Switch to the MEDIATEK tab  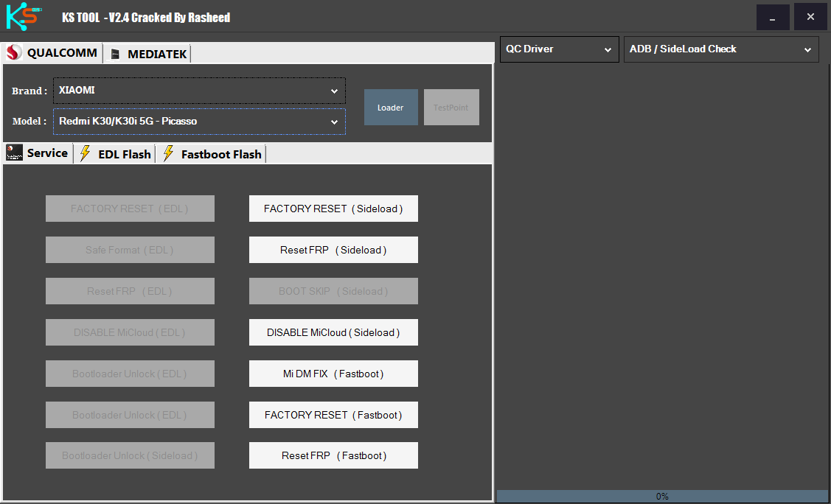147,54
